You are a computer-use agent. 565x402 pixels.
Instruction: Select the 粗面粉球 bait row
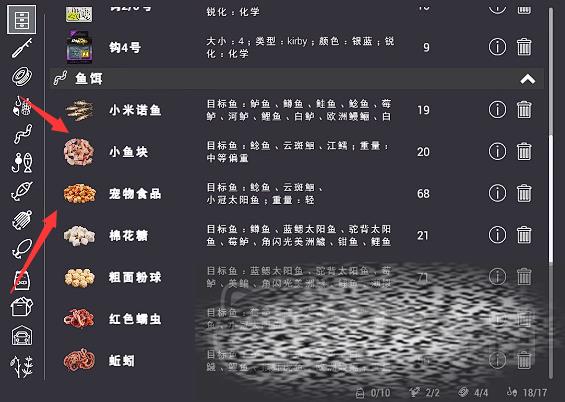click(x=296, y=277)
